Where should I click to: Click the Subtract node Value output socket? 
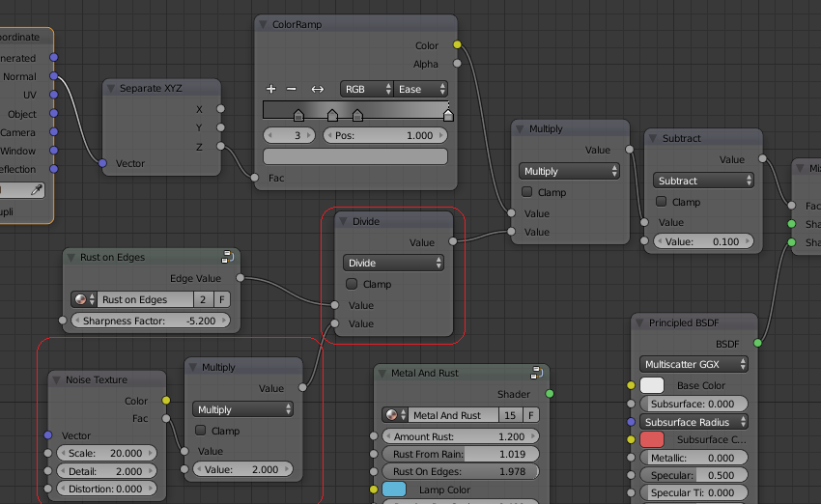762,158
